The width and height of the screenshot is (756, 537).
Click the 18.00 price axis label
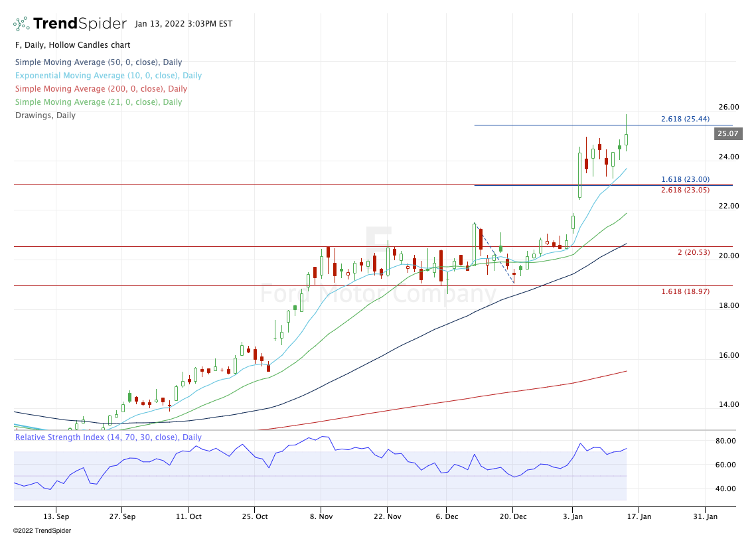pos(729,305)
